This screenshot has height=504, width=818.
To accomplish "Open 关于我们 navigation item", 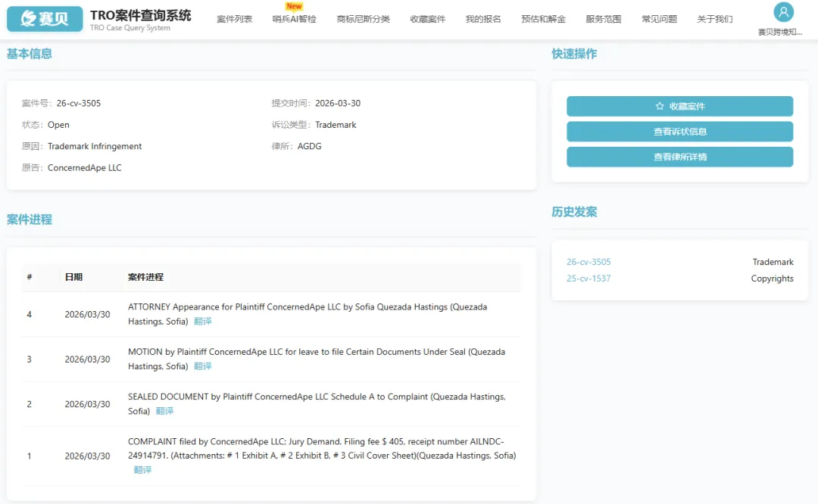I will click(715, 19).
